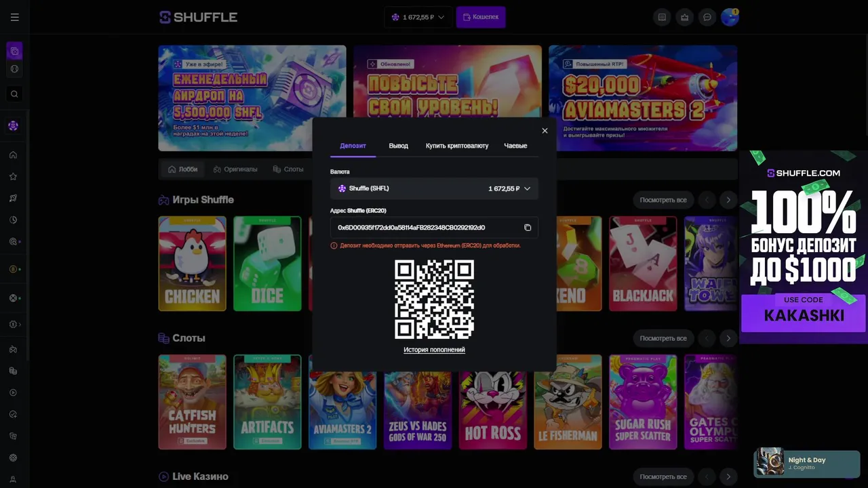The width and height of the screenshot is (868, 488).
Task: Click the Кошелек wallet button
Action: (481, 17)
